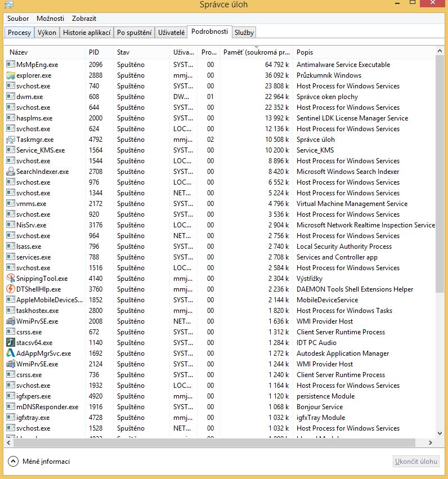Click the hasplms.exe process icon
This screenshot has height=479, width=448.
(x=11, y=118)
